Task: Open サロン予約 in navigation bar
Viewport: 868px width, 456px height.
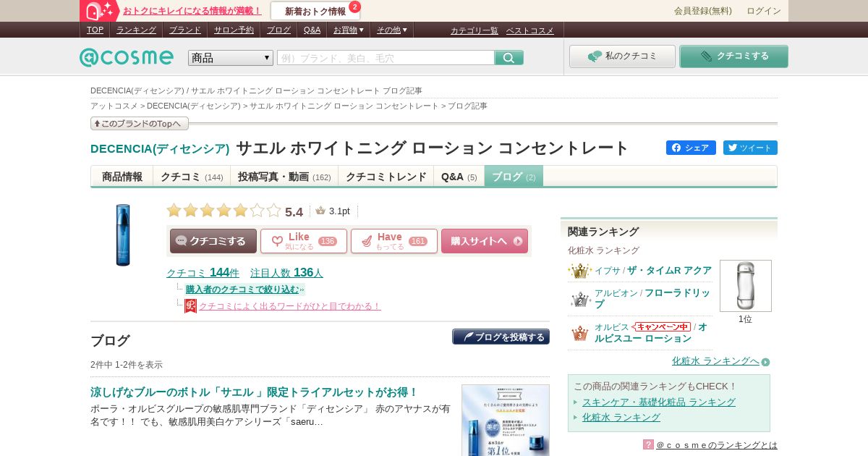Action: coord(234,30)
